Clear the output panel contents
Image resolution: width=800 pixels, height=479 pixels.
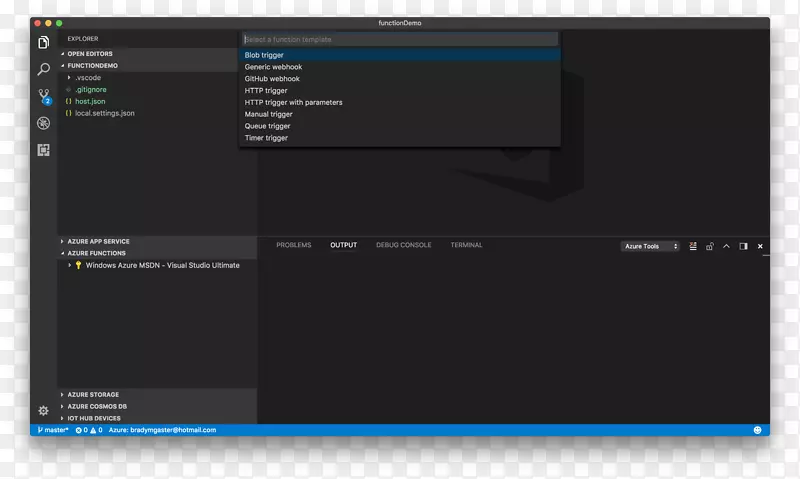coord(693,246)
